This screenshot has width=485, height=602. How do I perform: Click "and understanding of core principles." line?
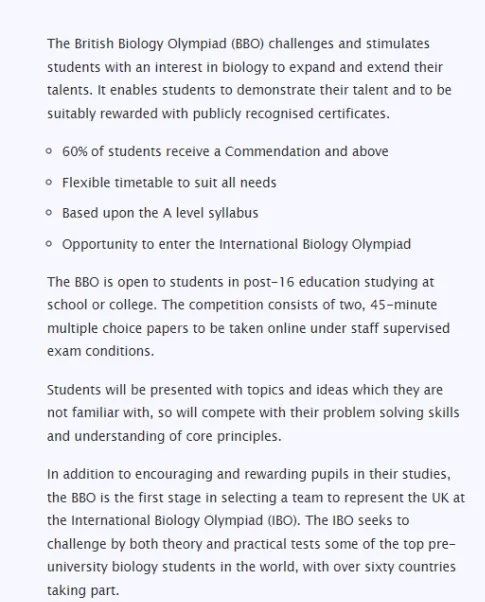pyautogui.click(x=164, y=436)
